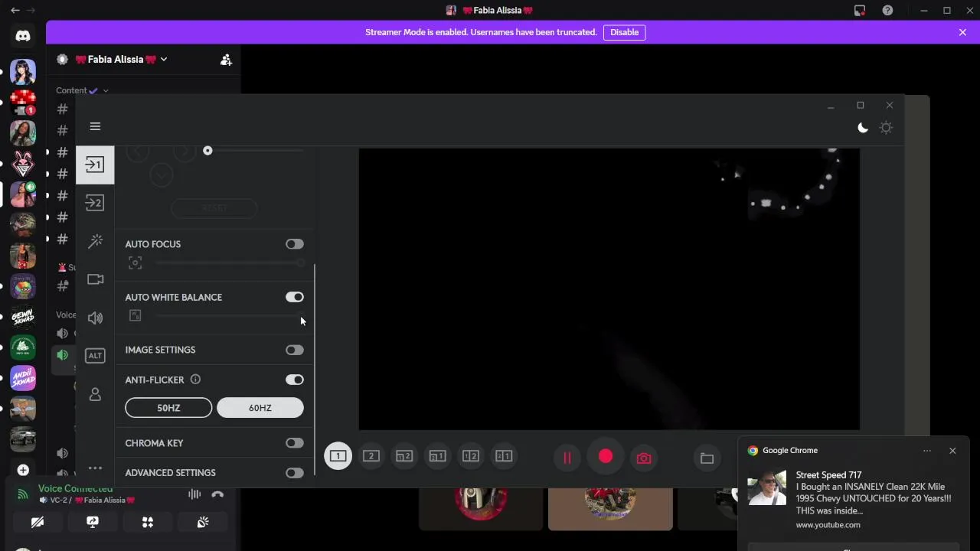
Task: Select single source layout 1
Action: pyautogui.click(x=338, y=457)
